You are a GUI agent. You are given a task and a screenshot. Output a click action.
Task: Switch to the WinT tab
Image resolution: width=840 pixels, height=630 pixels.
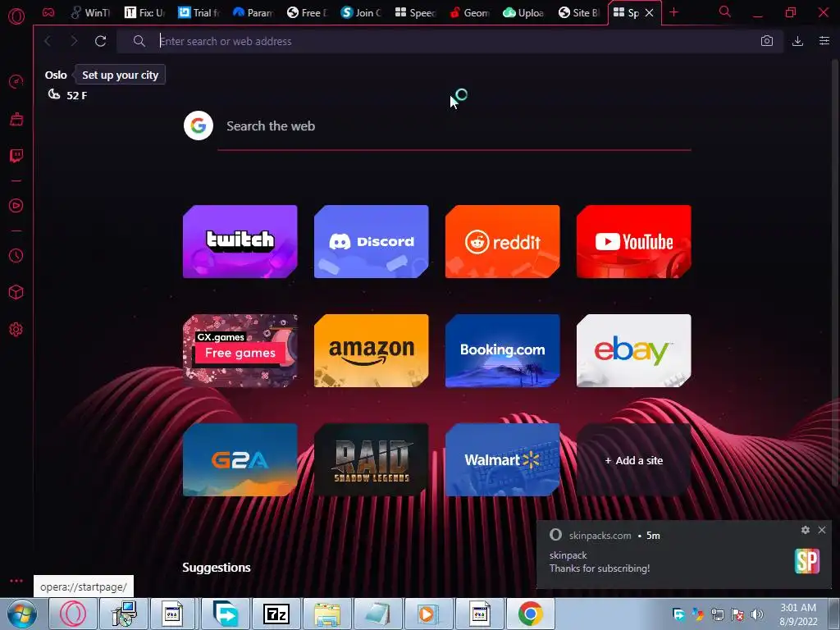pyautogui.click(x=92, y=13)
